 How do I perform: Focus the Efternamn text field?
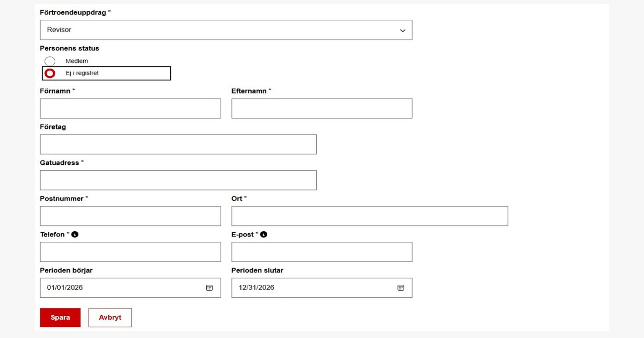321,108
